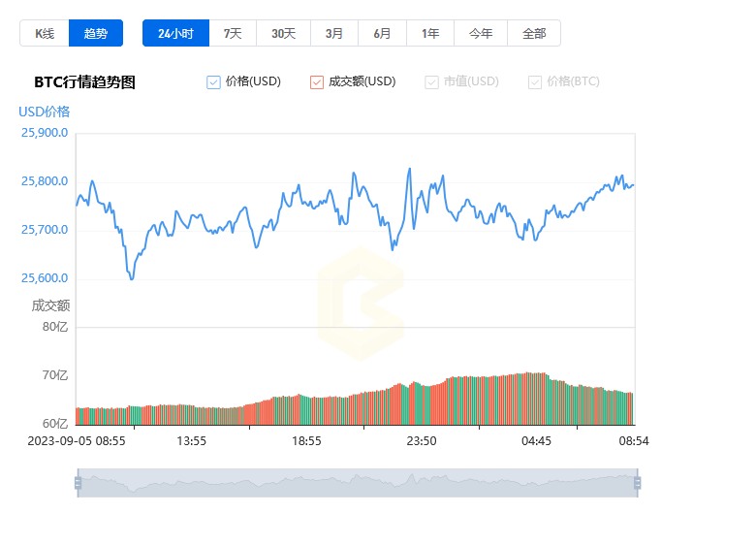Choose the 6月 time range

(383, 33)
